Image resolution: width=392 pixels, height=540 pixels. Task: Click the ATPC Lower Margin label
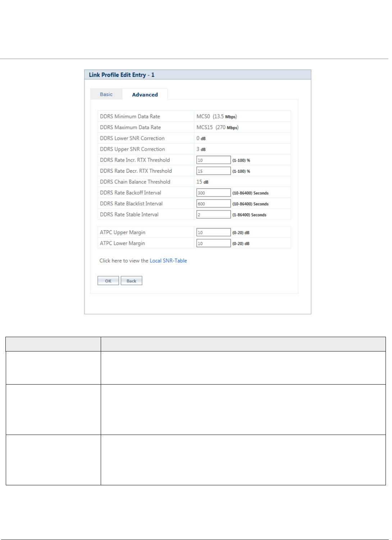[123, 243]
